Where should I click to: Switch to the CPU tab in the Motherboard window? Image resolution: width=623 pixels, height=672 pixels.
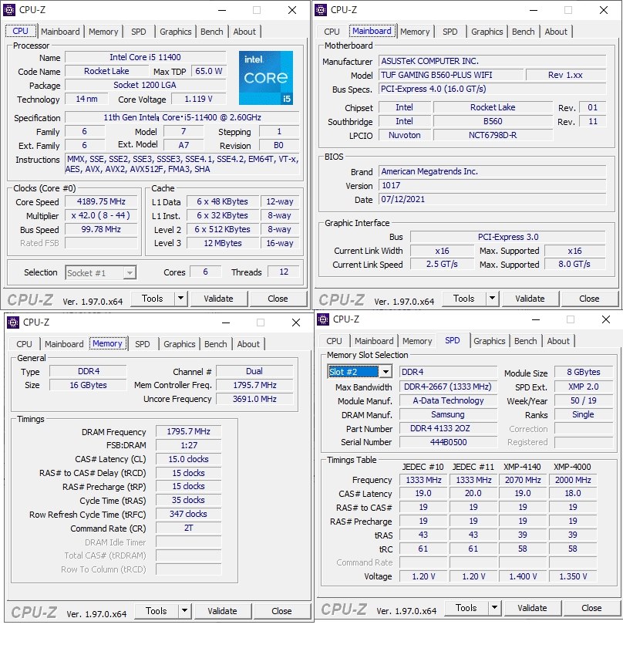332,32
